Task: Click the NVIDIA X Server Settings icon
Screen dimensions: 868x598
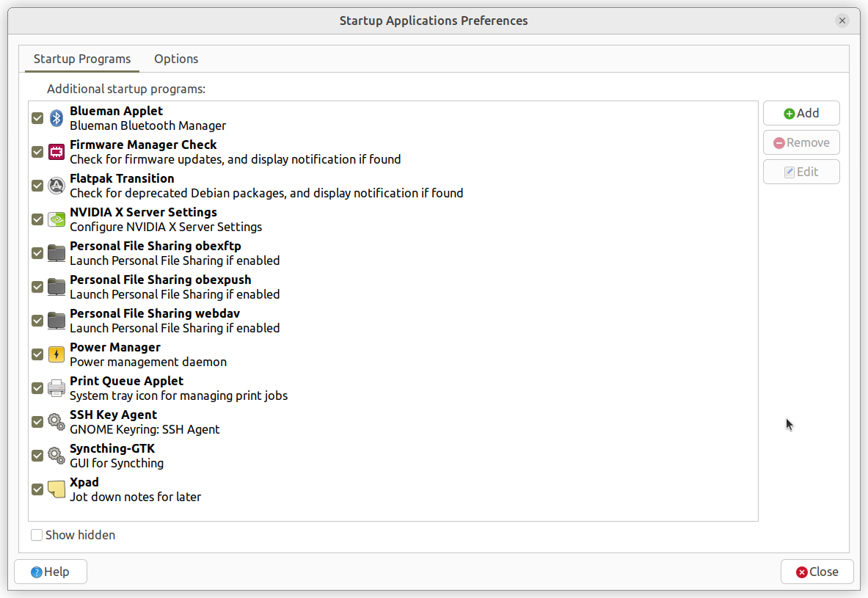Action: pyautogui.click(x=56, y=219)
